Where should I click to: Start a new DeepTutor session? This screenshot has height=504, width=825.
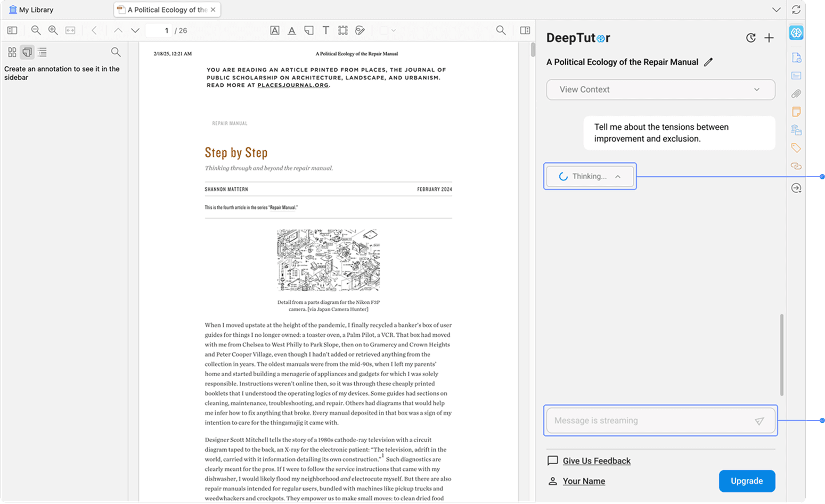click(769, 38)
